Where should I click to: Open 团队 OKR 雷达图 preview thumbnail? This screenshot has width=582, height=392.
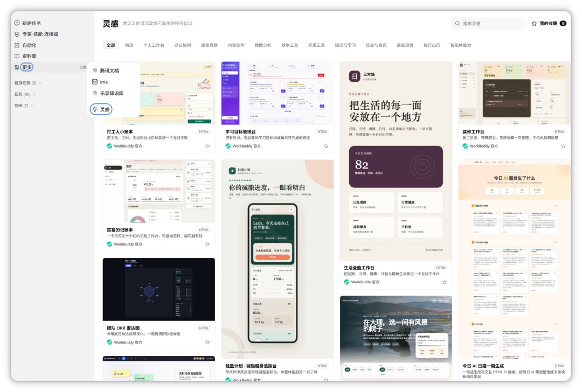[x=159, y=289]
